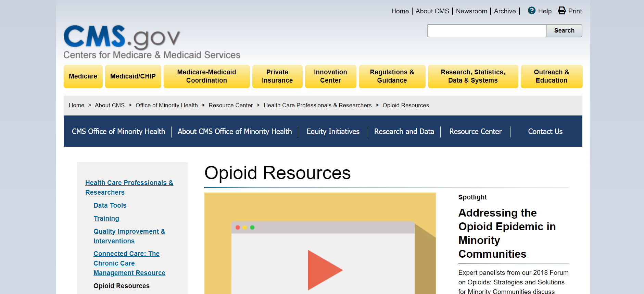Screen dimensions: 644x294
Task: Click the Help text link
Action: (x=545, y=11)
